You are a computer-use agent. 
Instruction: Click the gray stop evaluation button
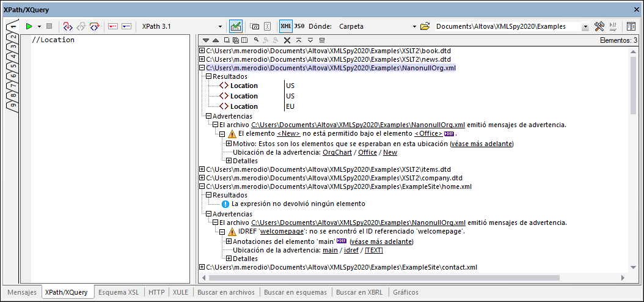coord(49,27)
